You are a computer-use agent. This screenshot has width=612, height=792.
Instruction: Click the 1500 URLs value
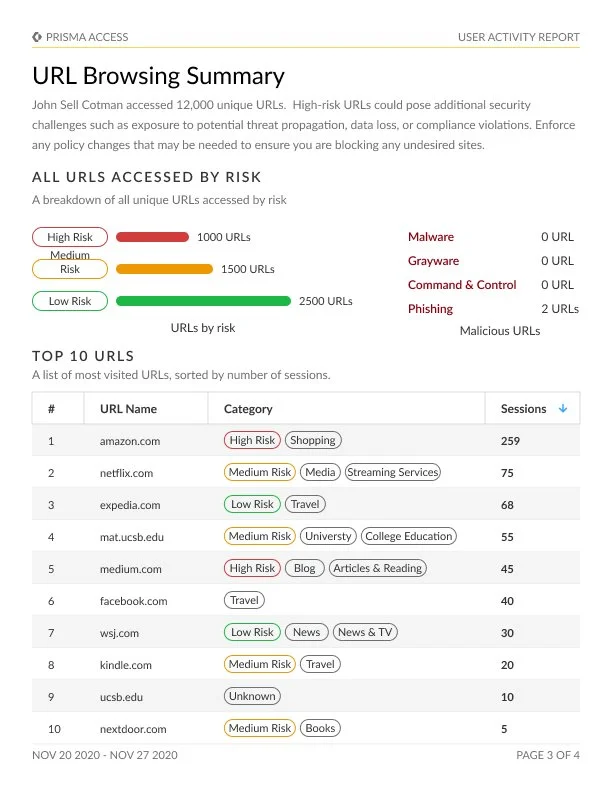(x=248, y=269)
